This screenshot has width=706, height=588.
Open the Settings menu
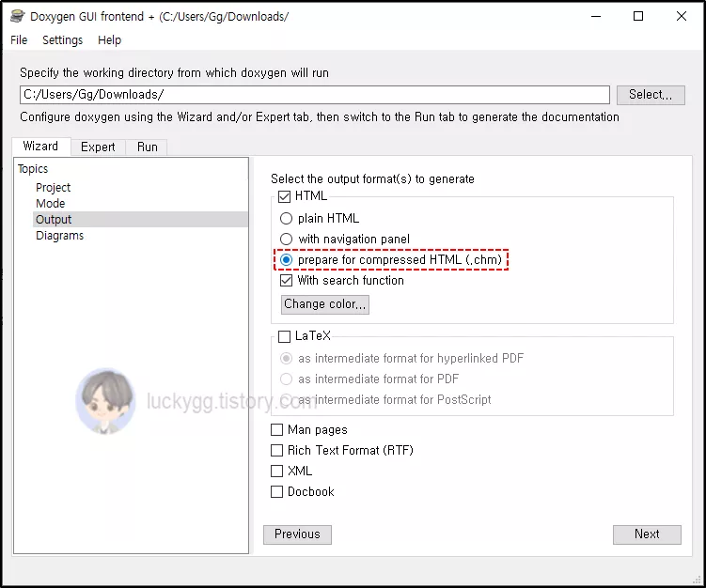(x=63, y=40)
